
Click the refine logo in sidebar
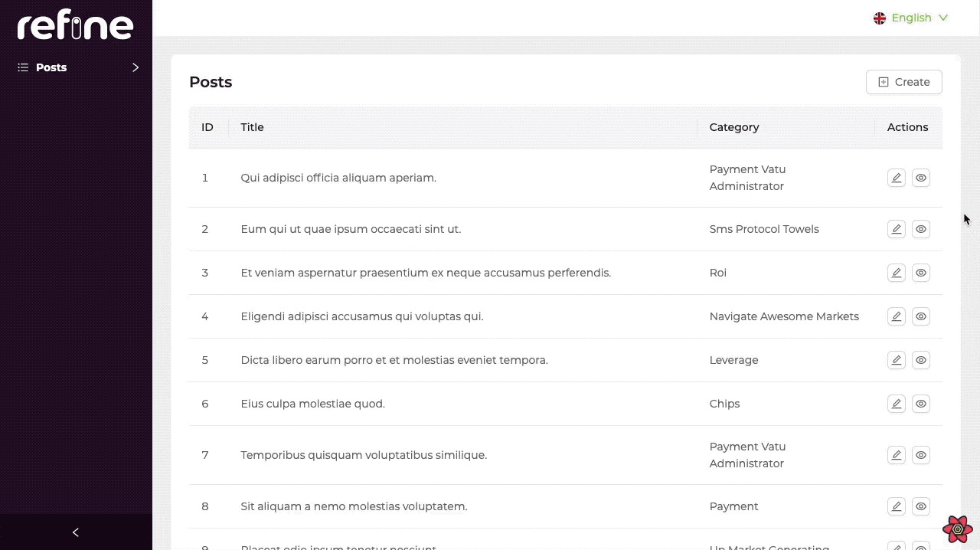76,27
